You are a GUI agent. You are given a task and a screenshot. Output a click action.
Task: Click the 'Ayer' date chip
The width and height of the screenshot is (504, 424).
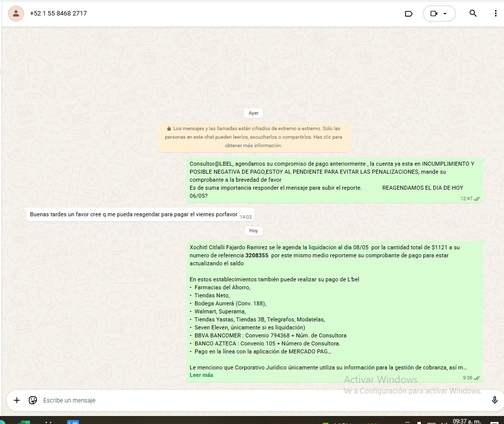[x=253, y=113]
